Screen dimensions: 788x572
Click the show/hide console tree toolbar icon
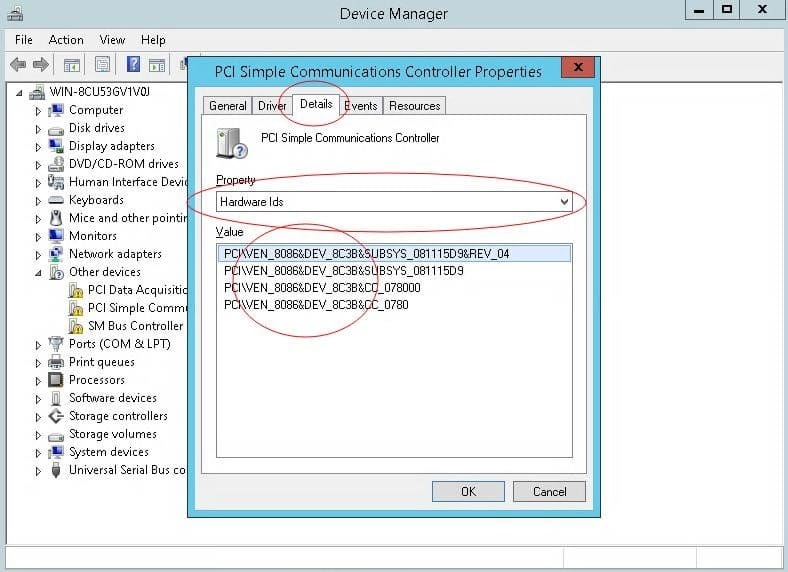pos(72,65)
